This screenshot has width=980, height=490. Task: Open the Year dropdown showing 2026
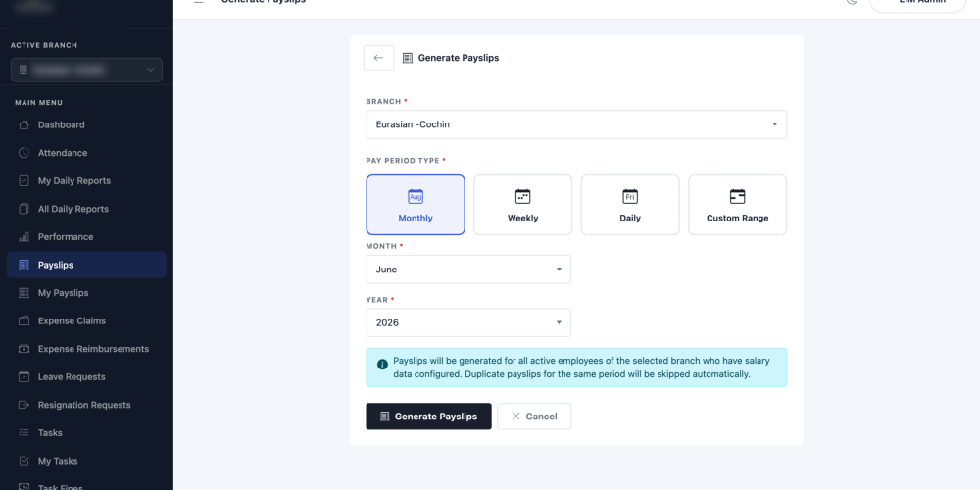coord(468,323)
